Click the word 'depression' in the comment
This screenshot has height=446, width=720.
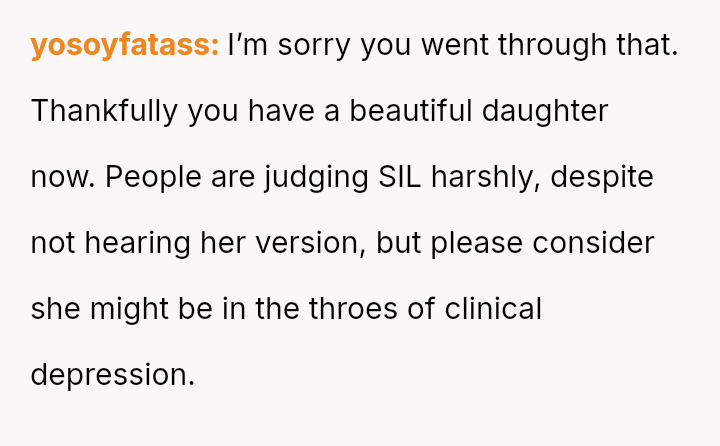pyautogui.click(x=111, y=375)
